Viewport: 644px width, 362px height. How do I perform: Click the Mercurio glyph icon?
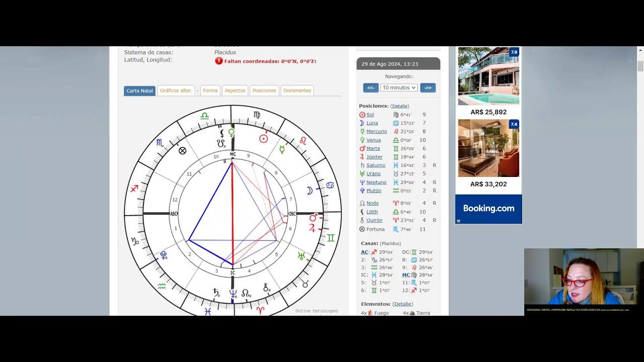pyautogui.click(x=363, y=131)
